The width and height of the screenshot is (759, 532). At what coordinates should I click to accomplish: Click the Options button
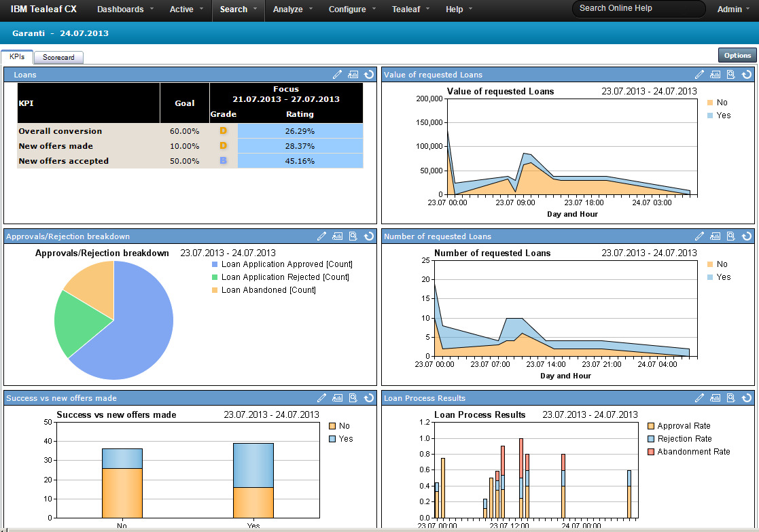(x=737, y=55)
